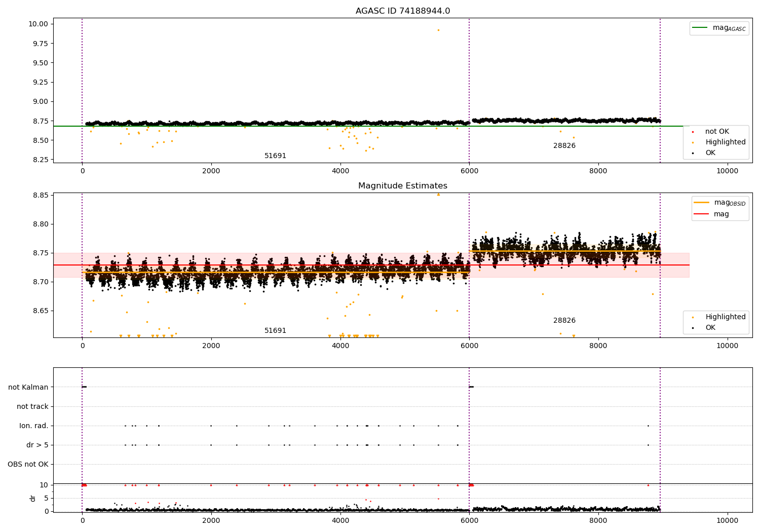Click the 10.00 y-tick in top panel

(x=38, y=24)
